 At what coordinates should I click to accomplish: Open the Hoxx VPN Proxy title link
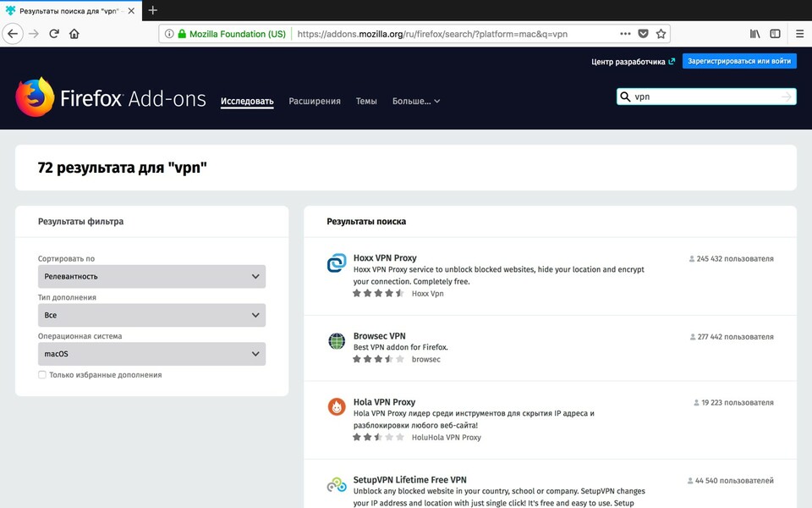click(x=385, y=257)
